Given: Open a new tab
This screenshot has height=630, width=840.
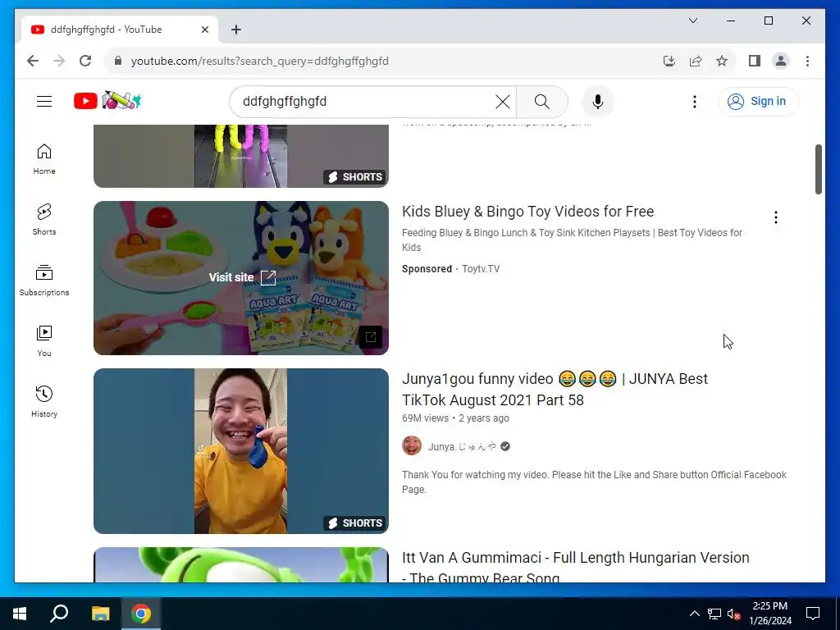Looking at the screenshot, I should tap(235, 30).
